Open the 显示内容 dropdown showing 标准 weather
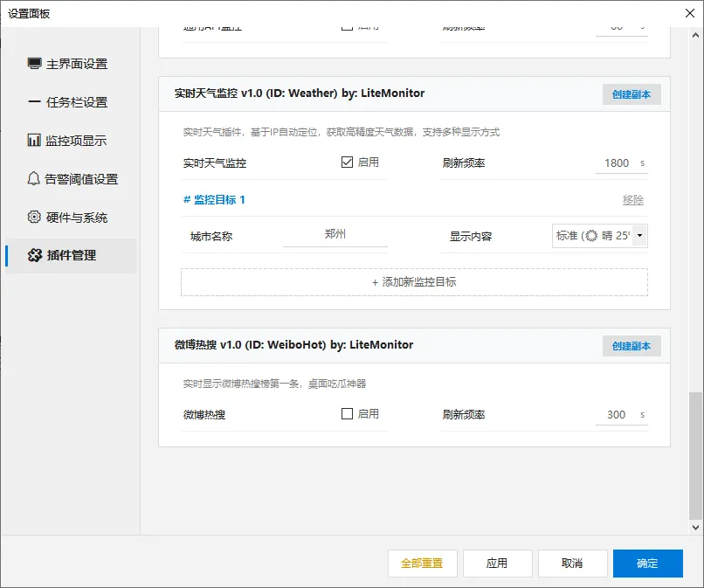 pos(599,234)
